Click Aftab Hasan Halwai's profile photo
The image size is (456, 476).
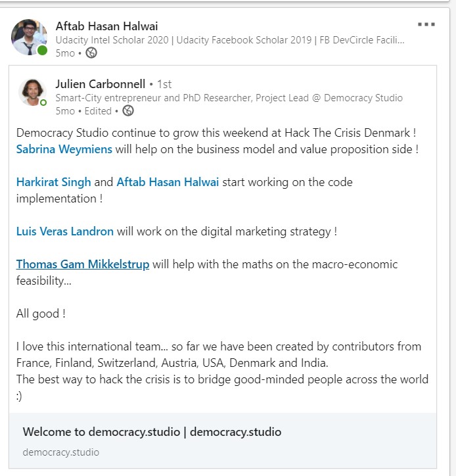tap(29, 37)
